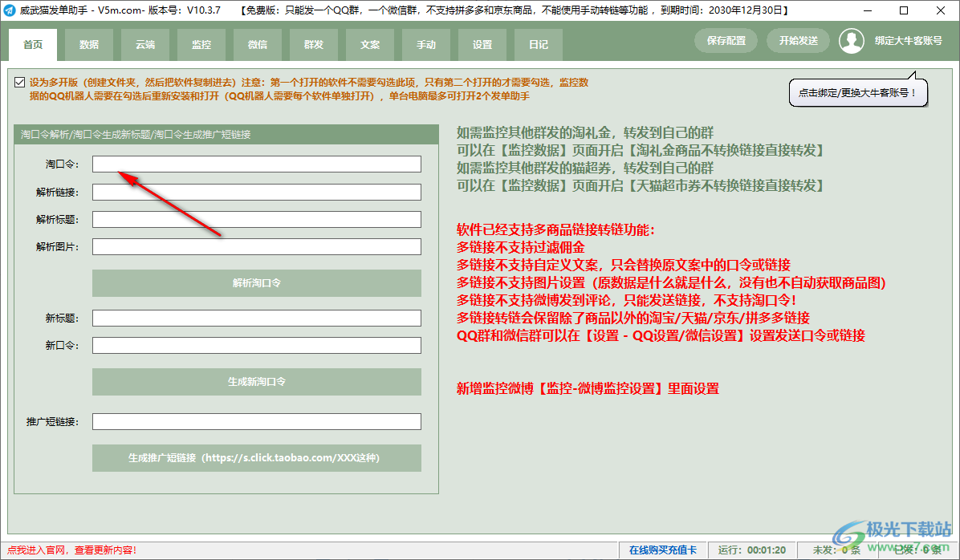Viewport: 960px width, 560px height.
Task: Click the 新增监控微博 notice text
Action: pyautogui.click(x=588, y=388)
